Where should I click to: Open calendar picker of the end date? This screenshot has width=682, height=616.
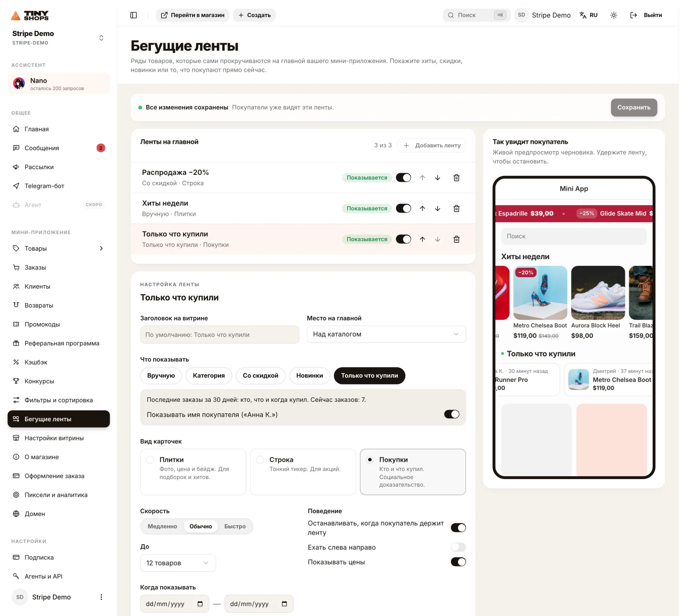click(x=284, y=604)
